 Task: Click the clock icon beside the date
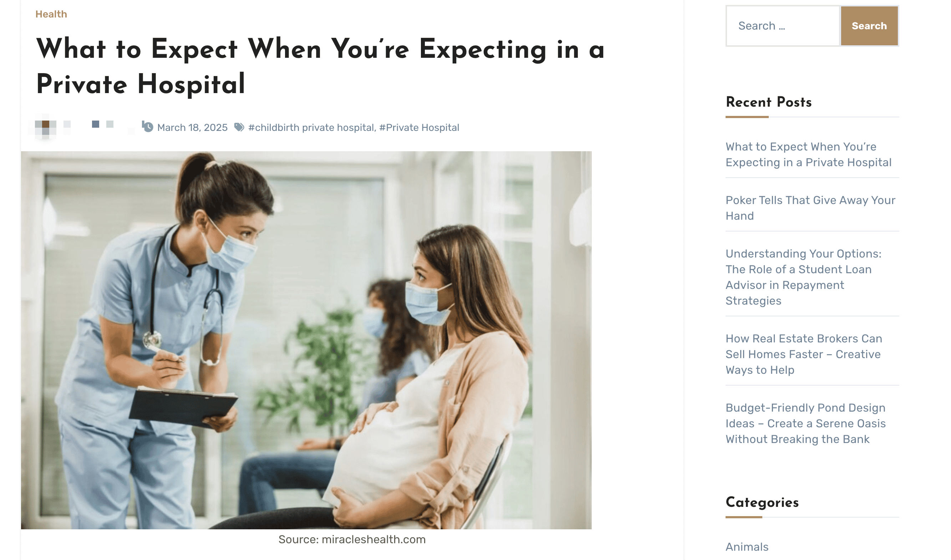coord(148,127)
